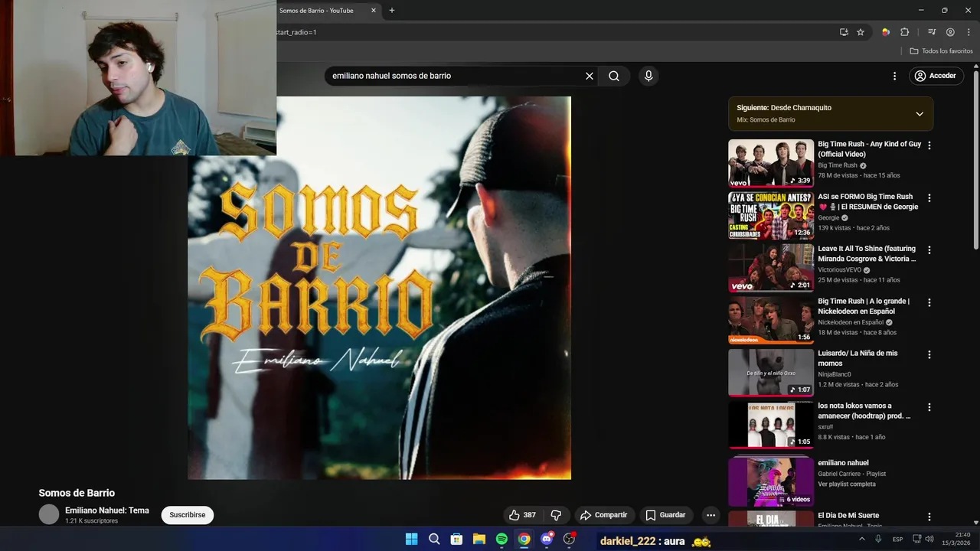Click the Somos de Barrio video title
The width and height of the screenshot is (980, 551).
tap(77, 493)
